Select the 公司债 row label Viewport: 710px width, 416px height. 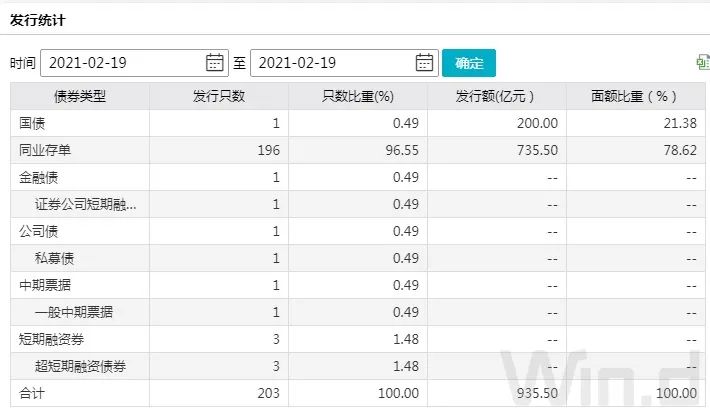(x=38, y=231)
